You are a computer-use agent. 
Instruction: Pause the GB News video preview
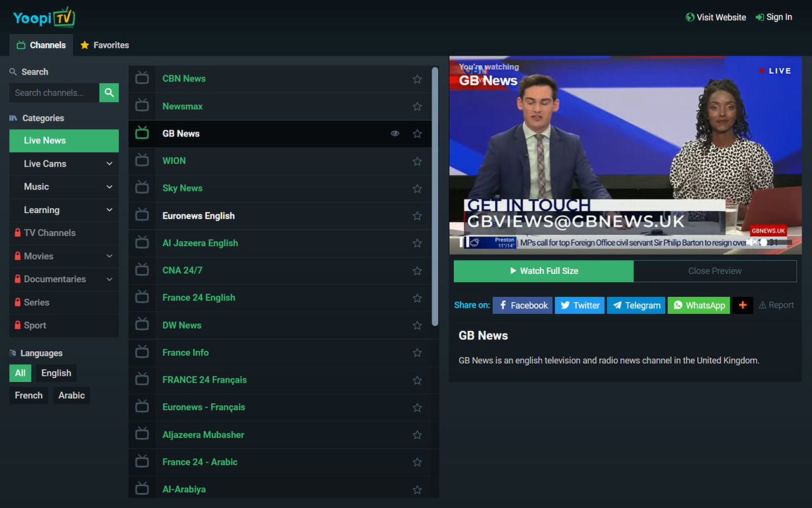coord(464,242)
